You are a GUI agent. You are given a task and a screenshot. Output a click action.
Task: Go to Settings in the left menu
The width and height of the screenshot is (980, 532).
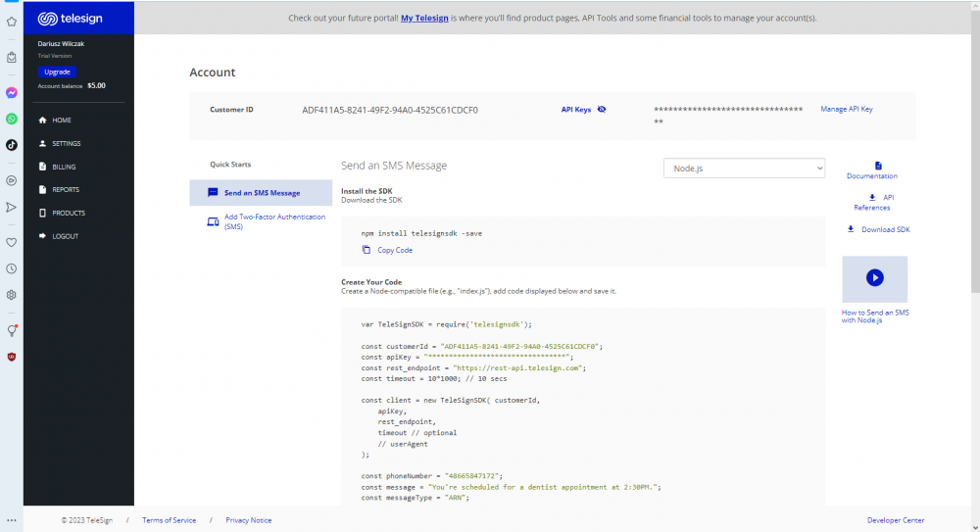pyautogui.click(x=66, y=143)
